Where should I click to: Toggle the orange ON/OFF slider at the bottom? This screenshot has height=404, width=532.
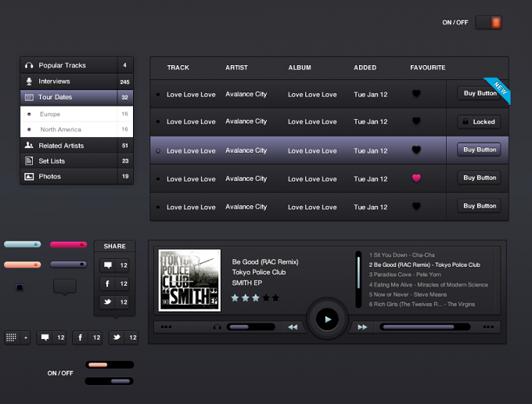click(x=110, y=365)
